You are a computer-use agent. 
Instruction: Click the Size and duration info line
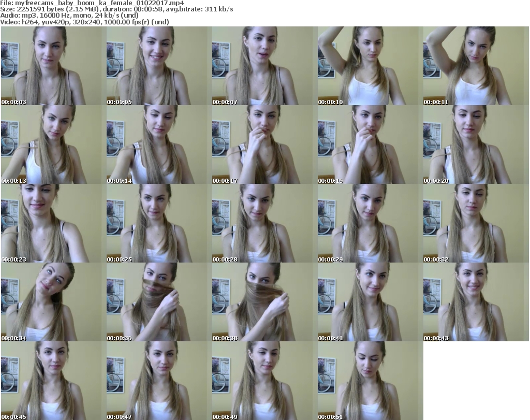click(x=116, y=9)
